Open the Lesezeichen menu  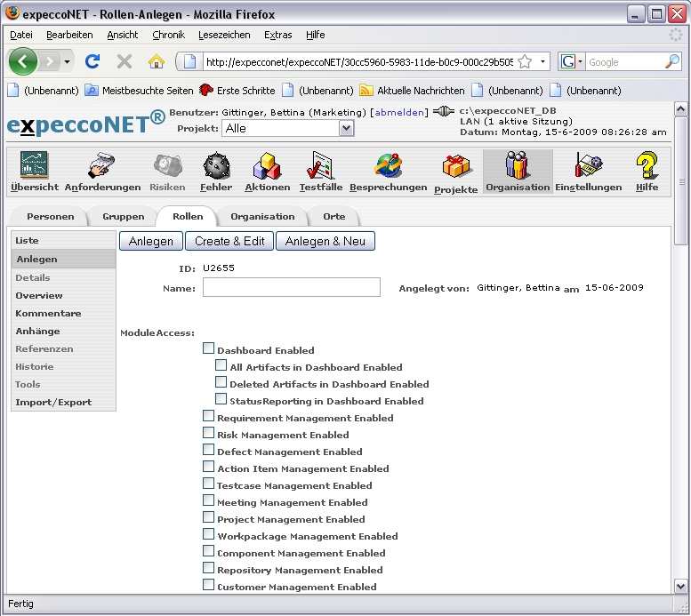click(224, 35)
